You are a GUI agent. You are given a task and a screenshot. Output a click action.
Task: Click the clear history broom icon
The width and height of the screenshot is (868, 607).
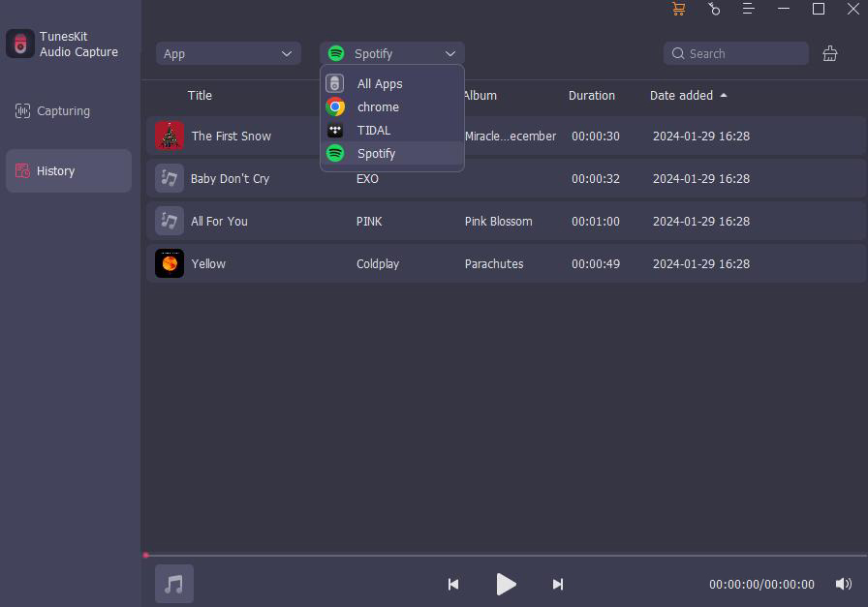830,53
